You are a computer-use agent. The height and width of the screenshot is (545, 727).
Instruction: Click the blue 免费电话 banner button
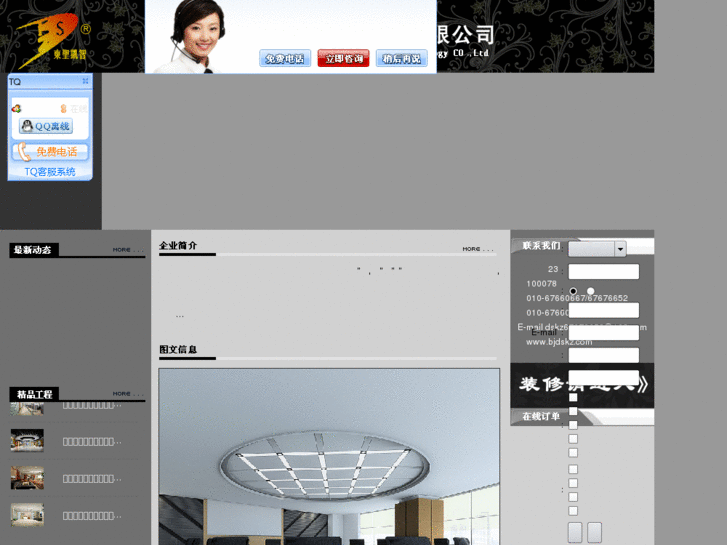point(285,58)
